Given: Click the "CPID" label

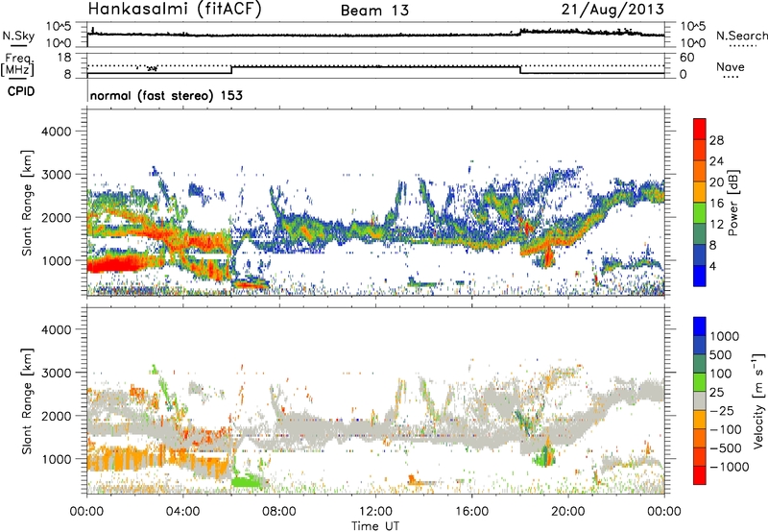Looking at the screenshot, I should click(x=21, y=91).
